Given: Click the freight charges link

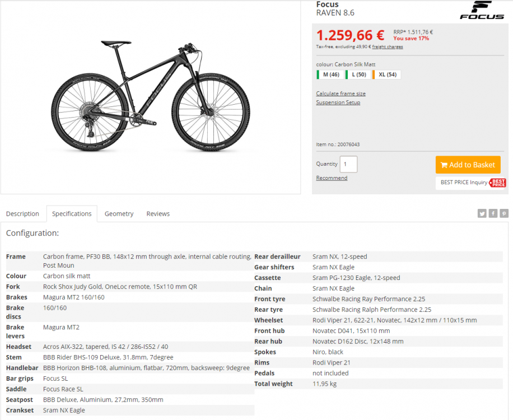Looking at the screenshot, I should pyautogui.click(x=388, y=47).
